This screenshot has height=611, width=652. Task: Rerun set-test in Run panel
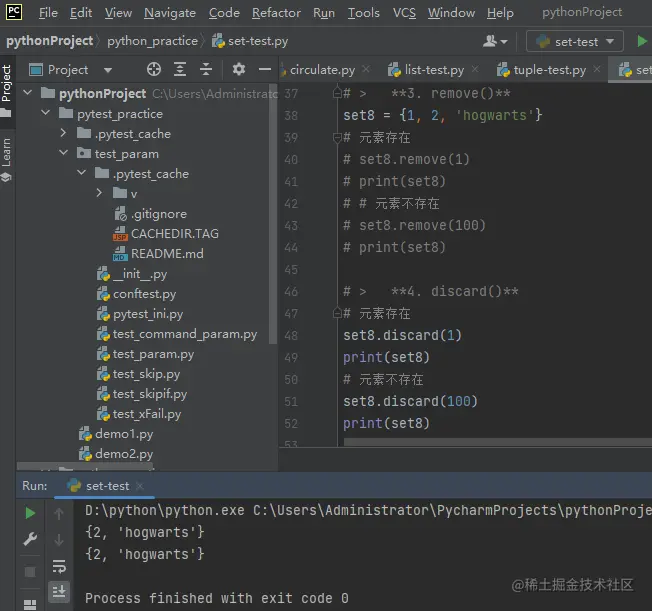click(30, 513)
